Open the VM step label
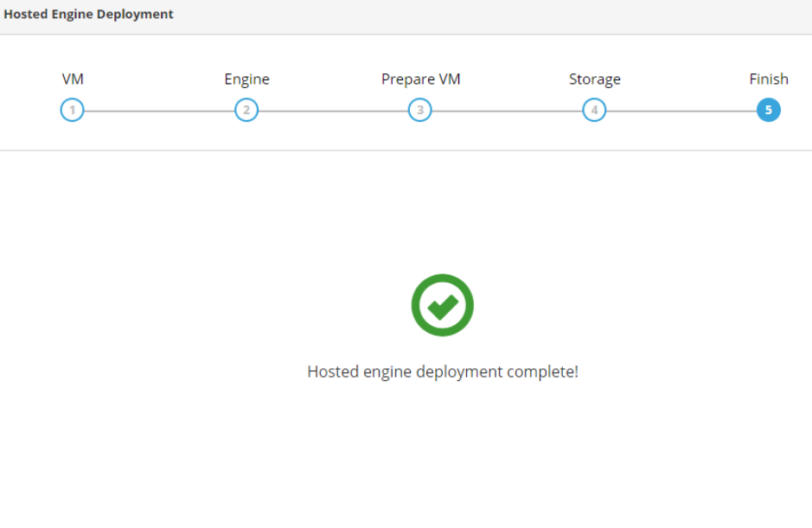Screen dimensions: 812x528 73,80
